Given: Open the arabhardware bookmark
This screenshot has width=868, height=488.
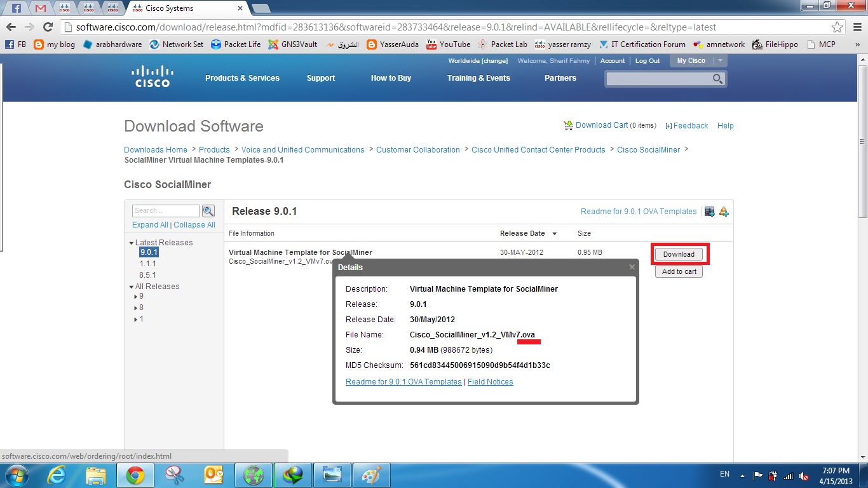Looking at the screenshot, I should pyautogui.click(x=112, y=44).
